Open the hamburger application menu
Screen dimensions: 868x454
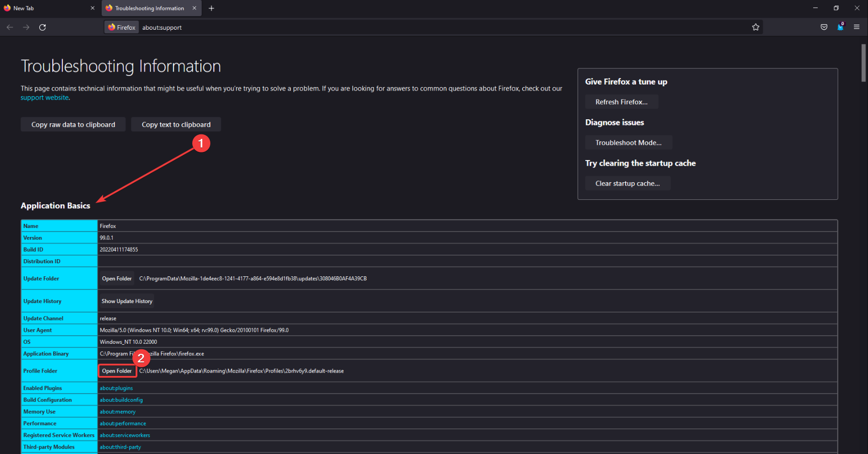856,27
